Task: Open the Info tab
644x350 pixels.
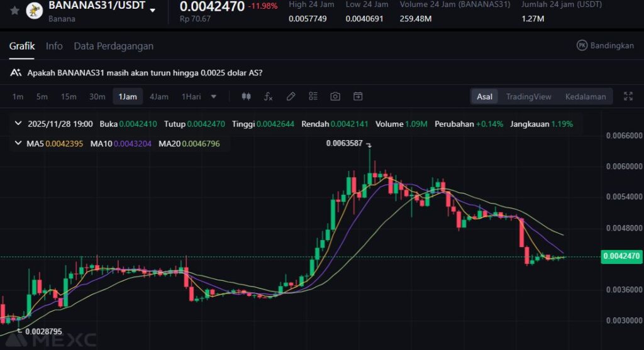Action: 54,46
